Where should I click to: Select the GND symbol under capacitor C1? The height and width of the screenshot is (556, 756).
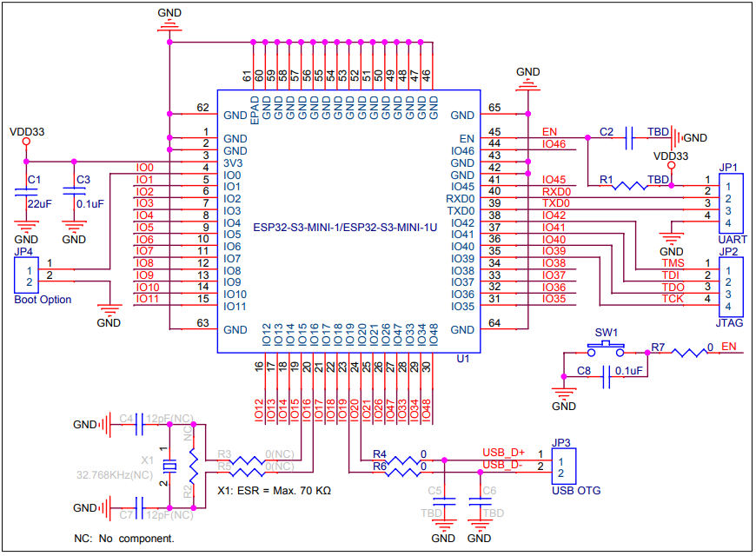point(26,225)
